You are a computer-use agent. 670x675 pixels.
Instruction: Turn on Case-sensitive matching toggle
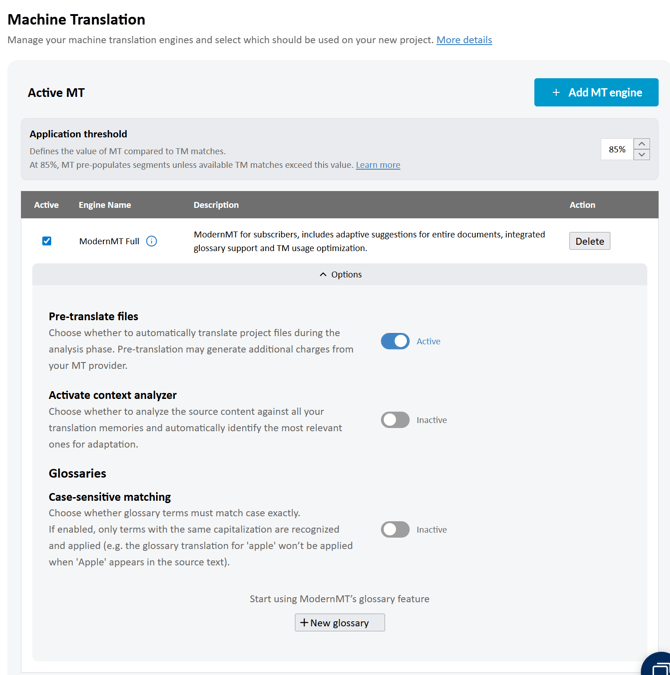point(395,529)
